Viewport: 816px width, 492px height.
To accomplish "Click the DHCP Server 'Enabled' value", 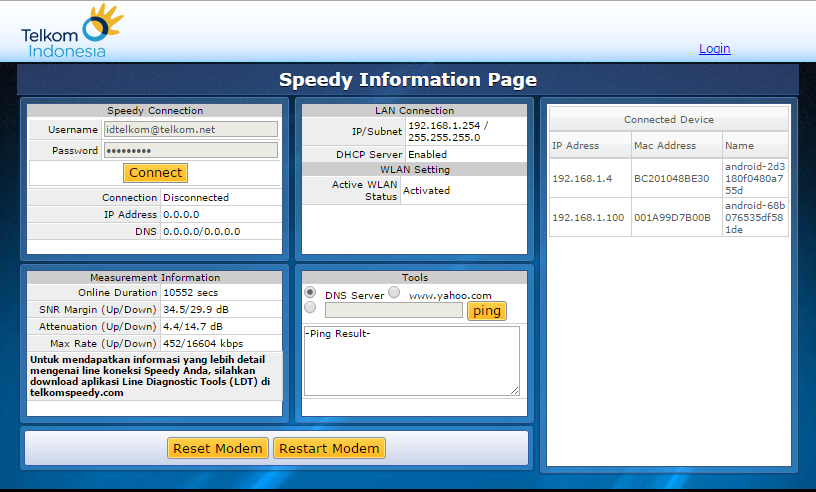I will coord(427,155).
